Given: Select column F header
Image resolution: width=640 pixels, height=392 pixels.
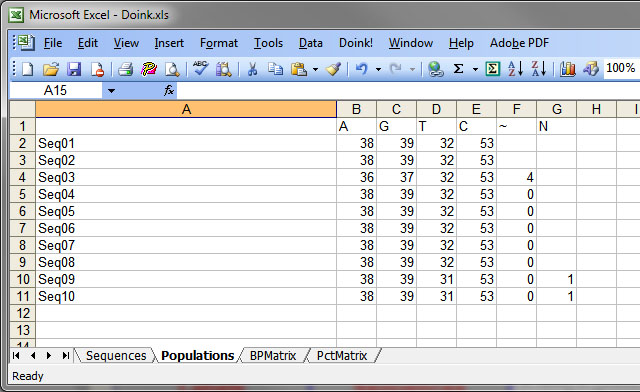Looking at the screenshot, I should click(517, 109).
